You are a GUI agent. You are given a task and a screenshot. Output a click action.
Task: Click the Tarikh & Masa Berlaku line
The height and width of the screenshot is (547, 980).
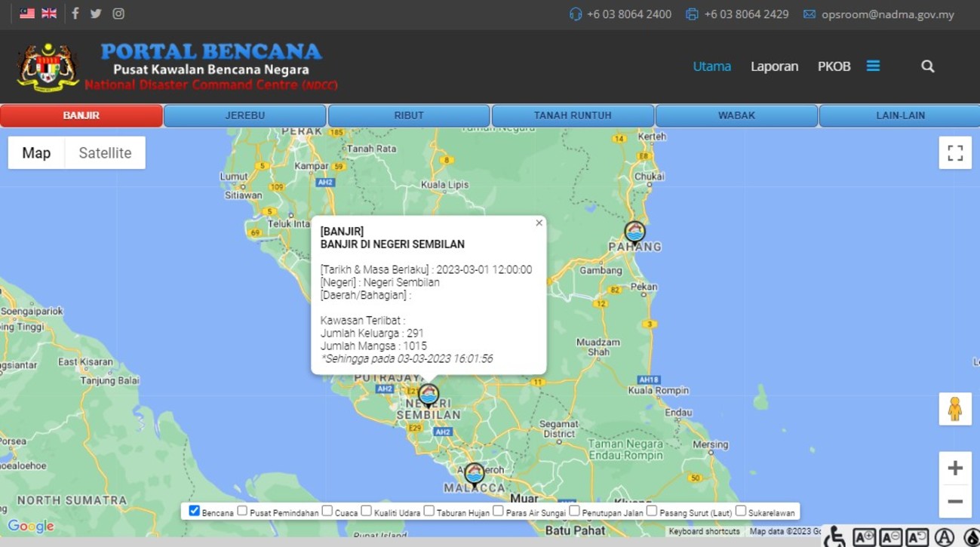tap(426, 269)
